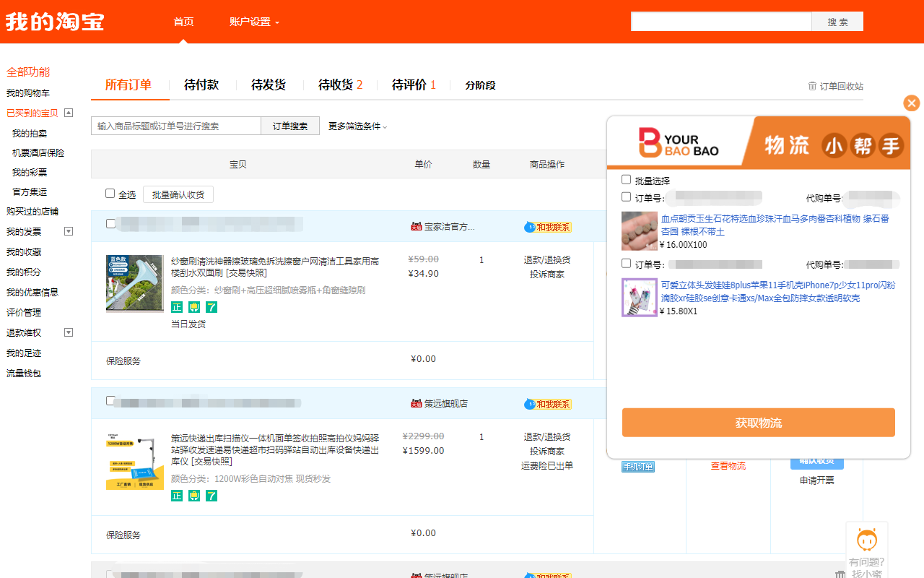Click 投诉商家 for the 策远 scanner item
924x578 pixels.
click(547, 452)
